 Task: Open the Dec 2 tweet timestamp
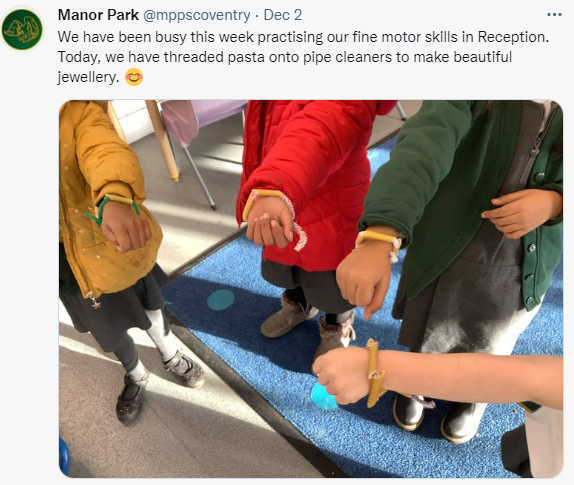(x=283, y=15)
